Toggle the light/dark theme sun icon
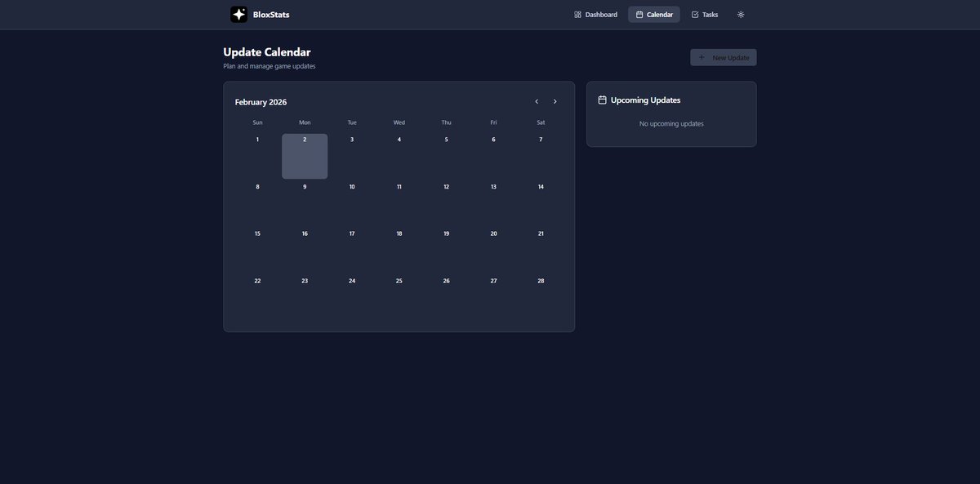Viewport: 980px width, 484px height. tap(741, 15)
